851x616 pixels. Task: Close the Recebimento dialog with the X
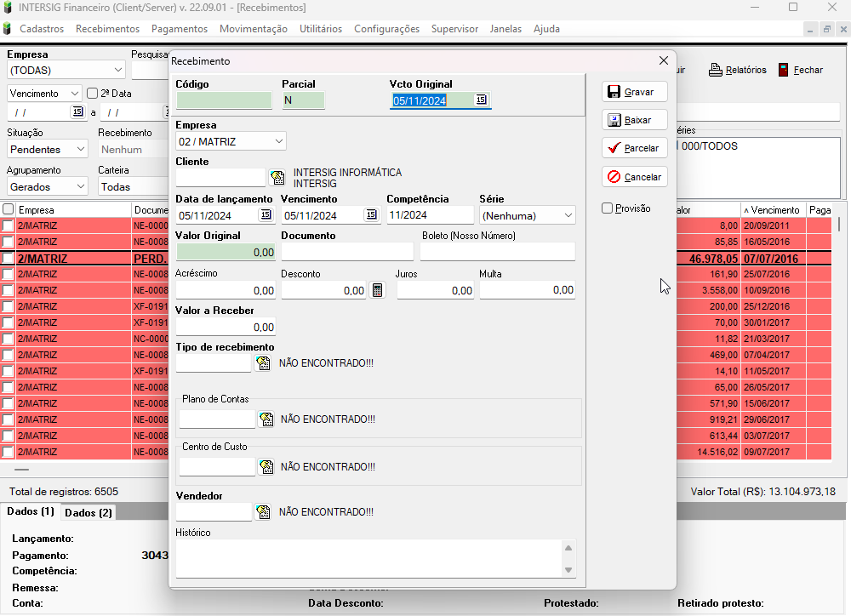(x=663, y=60)
